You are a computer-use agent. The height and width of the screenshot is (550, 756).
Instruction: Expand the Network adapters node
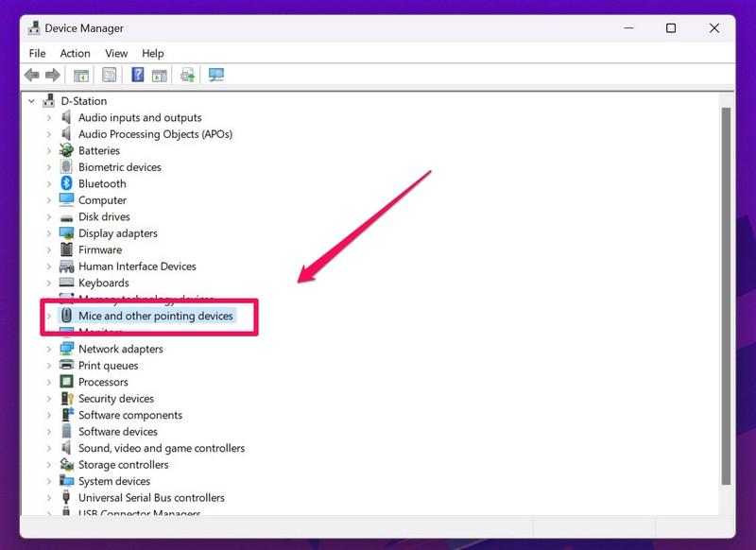click(49, 350)
